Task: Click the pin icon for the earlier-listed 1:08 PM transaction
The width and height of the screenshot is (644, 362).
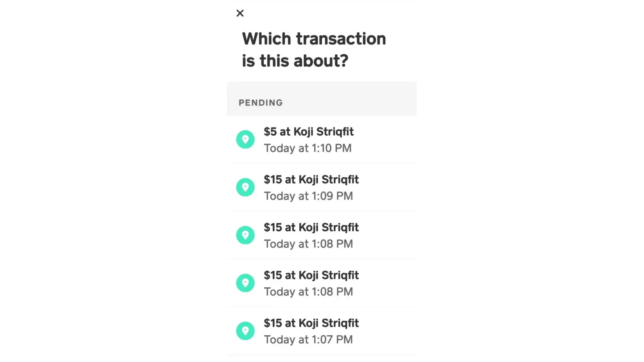Action: point(245,235)
